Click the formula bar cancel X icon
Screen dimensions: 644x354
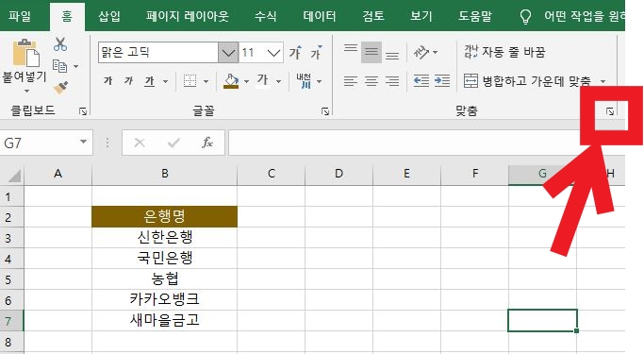tap(140, 143)
